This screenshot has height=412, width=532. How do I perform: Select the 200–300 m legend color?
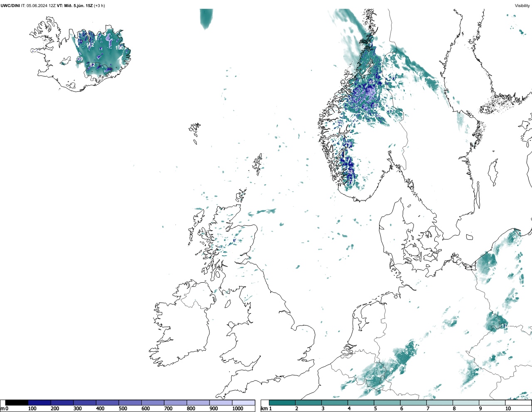coord(62,403)
